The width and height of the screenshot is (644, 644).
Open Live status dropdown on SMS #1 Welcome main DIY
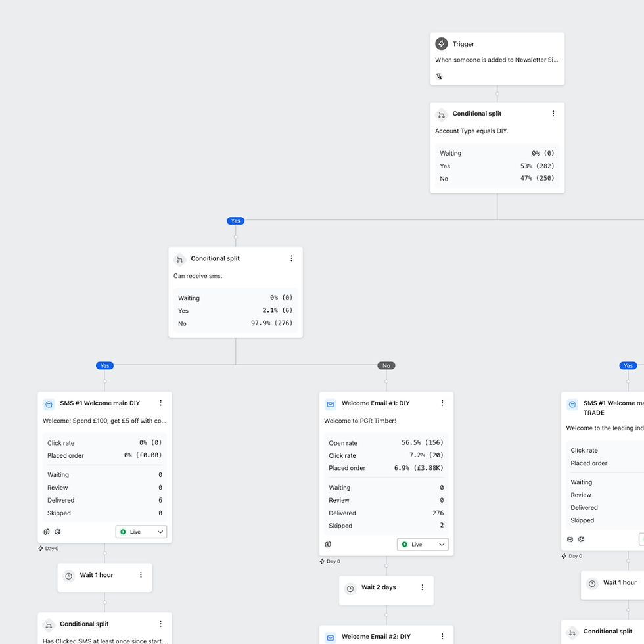point(141,532)
